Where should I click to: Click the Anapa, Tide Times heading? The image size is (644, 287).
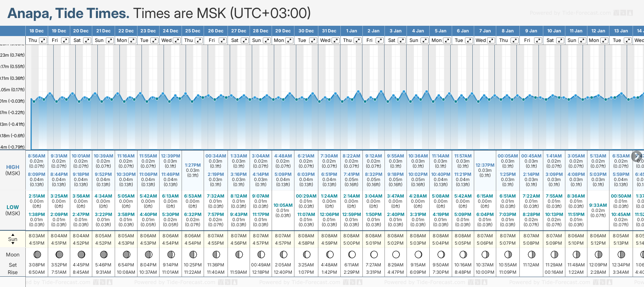point(68,13)
